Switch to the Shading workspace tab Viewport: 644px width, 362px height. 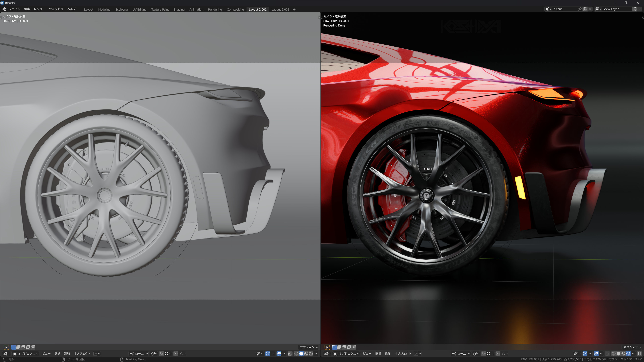179,10
